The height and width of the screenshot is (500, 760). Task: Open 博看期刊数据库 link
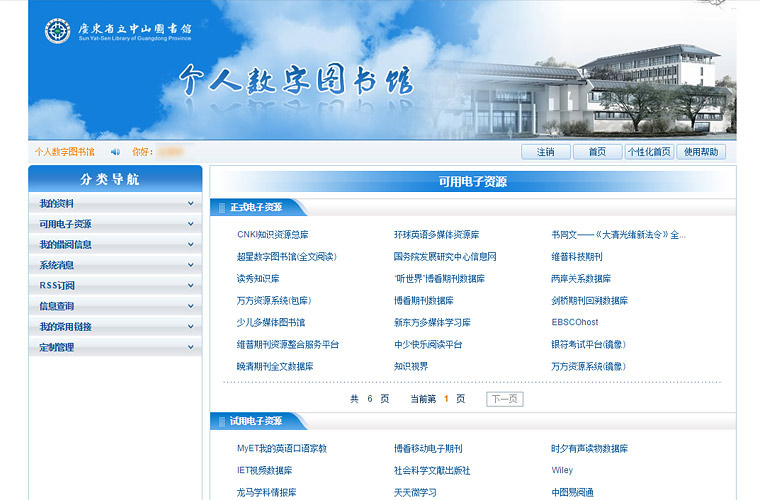pyautogui.click(x=424, y=301)
